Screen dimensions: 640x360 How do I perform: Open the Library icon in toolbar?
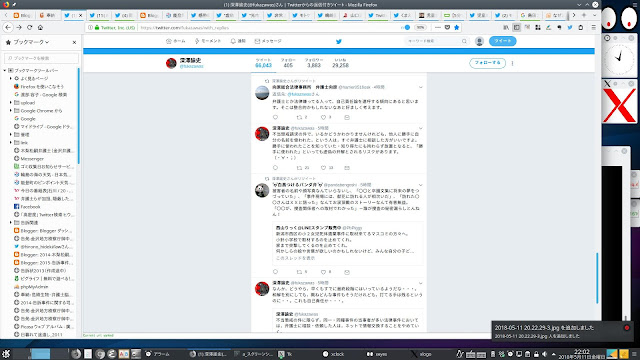[x=506, y=27]
